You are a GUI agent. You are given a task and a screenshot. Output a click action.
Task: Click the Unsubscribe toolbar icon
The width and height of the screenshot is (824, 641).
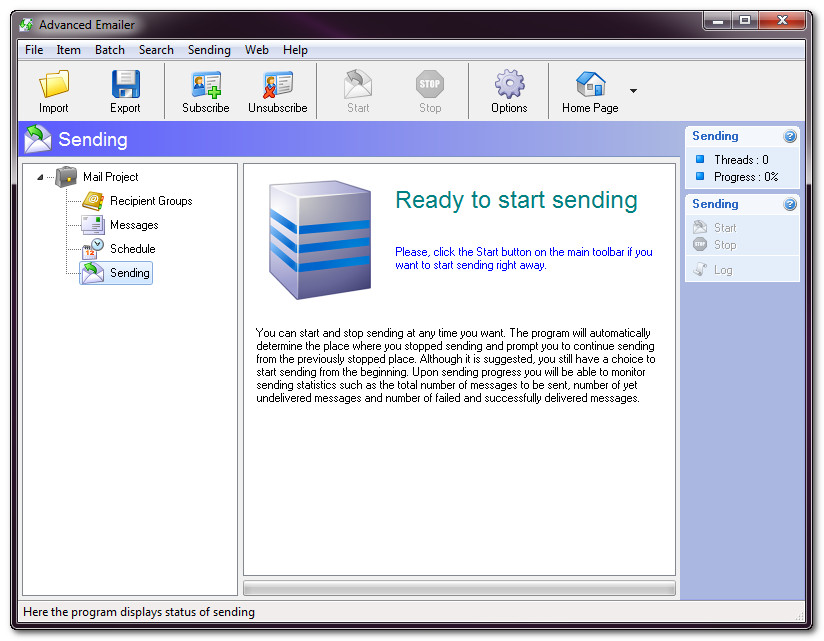[277, 85]
